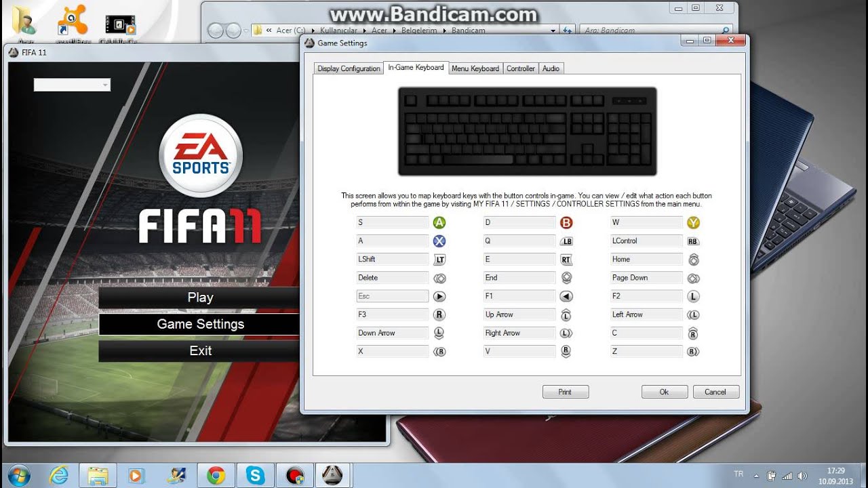Go to the Controller tab
This screenshot has width=868, height=488.
coord(521,68)
